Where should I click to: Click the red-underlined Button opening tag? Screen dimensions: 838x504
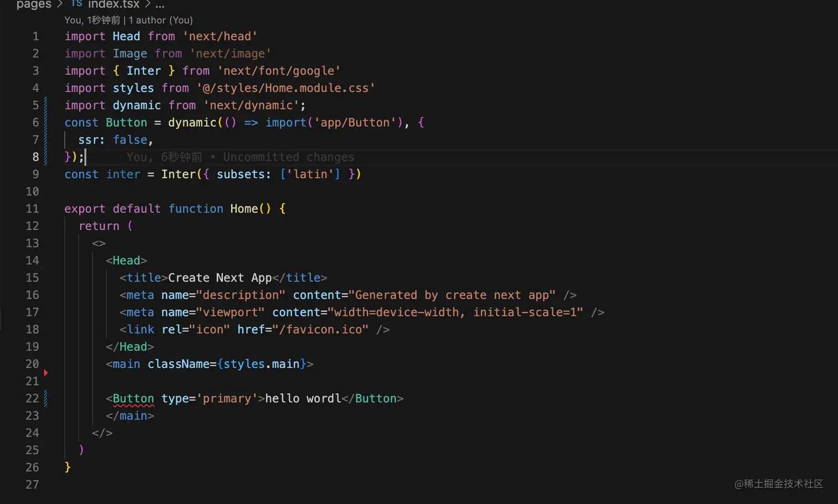133,399
